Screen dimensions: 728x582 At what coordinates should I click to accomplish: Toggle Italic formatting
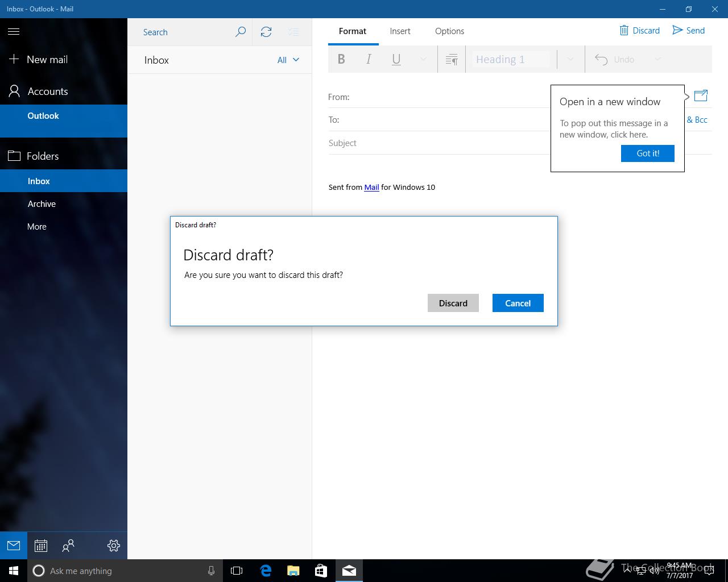(369, 59)
